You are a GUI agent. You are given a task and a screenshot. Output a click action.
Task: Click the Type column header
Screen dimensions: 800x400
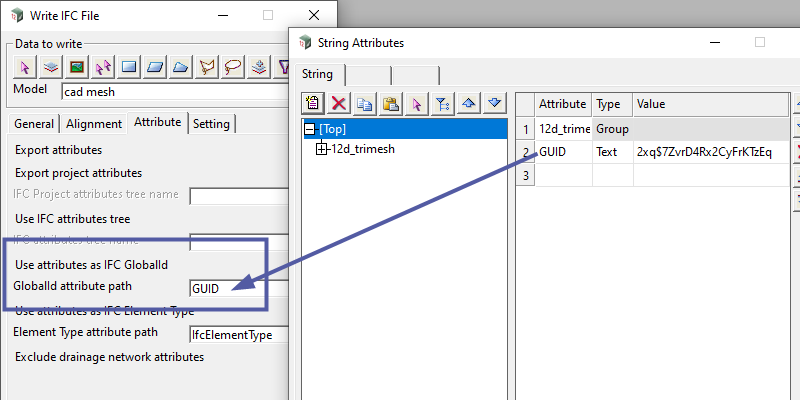pos(612,104)
